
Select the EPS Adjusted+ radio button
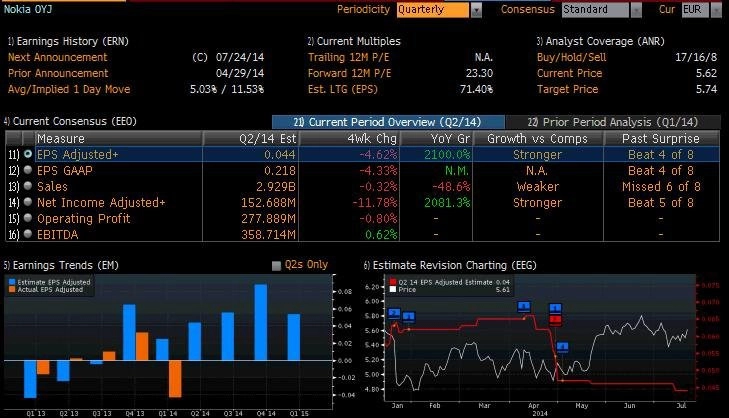pyautogui.click(x=28, y=153)
